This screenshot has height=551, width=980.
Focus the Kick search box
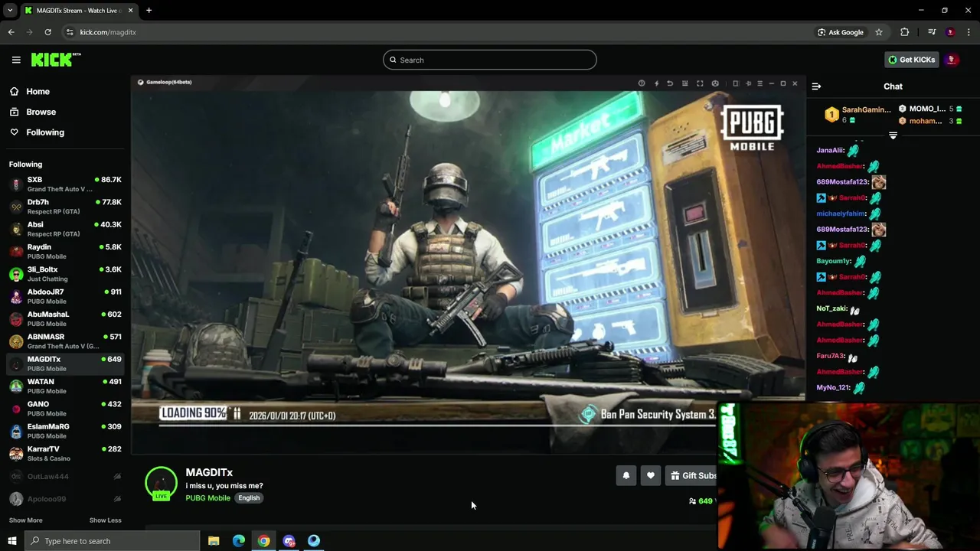pyautogui.click(x=490, y=60)
